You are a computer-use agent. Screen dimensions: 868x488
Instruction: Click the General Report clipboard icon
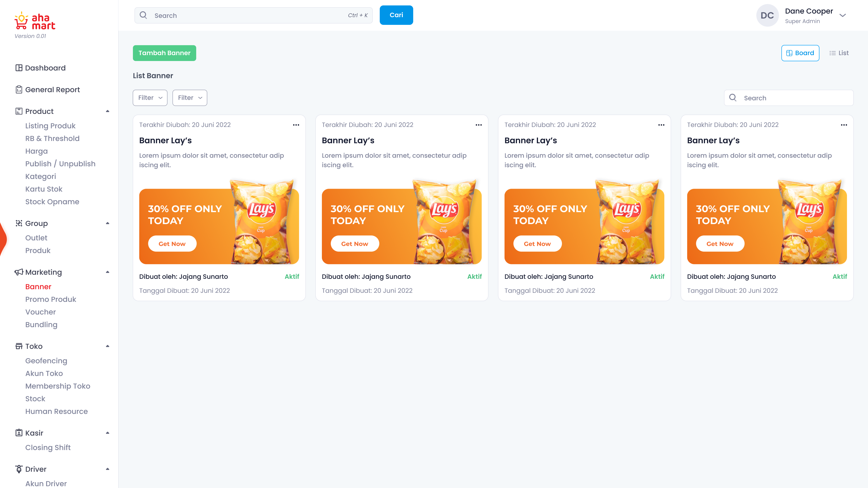[x=19, y=90]
